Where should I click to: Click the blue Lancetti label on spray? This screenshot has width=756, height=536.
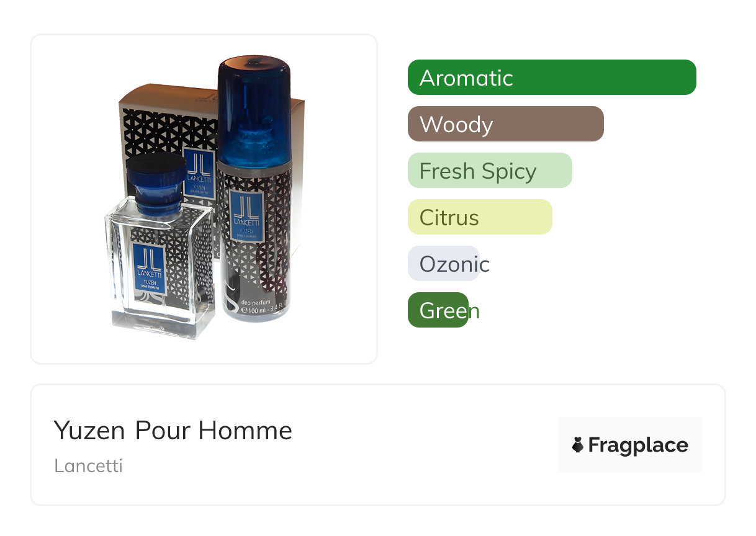point(247,216)
